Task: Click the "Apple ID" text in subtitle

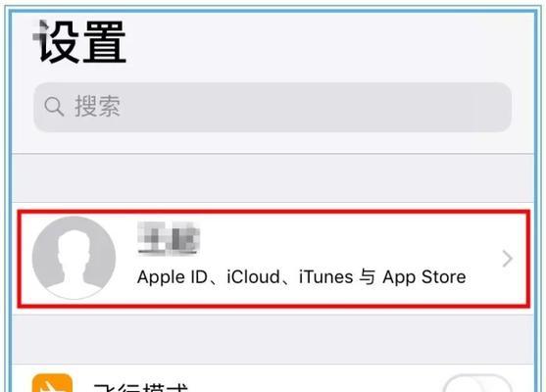Action: click(172, 277)
